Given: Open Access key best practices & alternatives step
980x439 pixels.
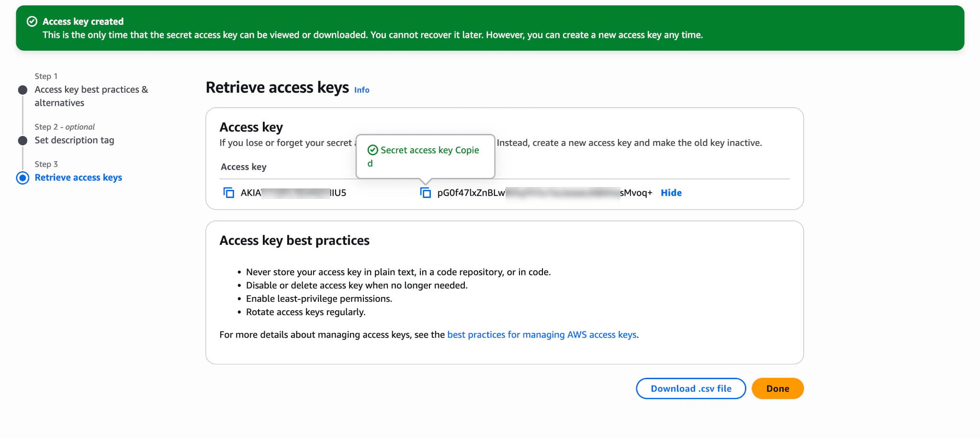Looking at the screenshot, I should point(91,96).
